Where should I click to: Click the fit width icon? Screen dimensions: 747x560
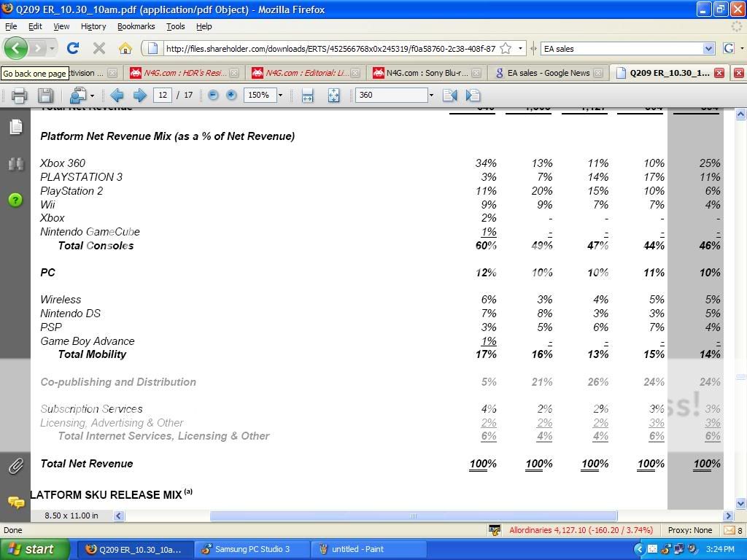[x=307, y=96]
